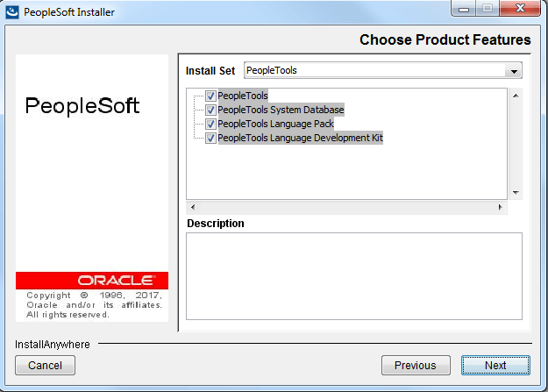Screen dimensions: 548x392
Task: Click the feature list scroll down arrow
Action: tap(516, 193)
